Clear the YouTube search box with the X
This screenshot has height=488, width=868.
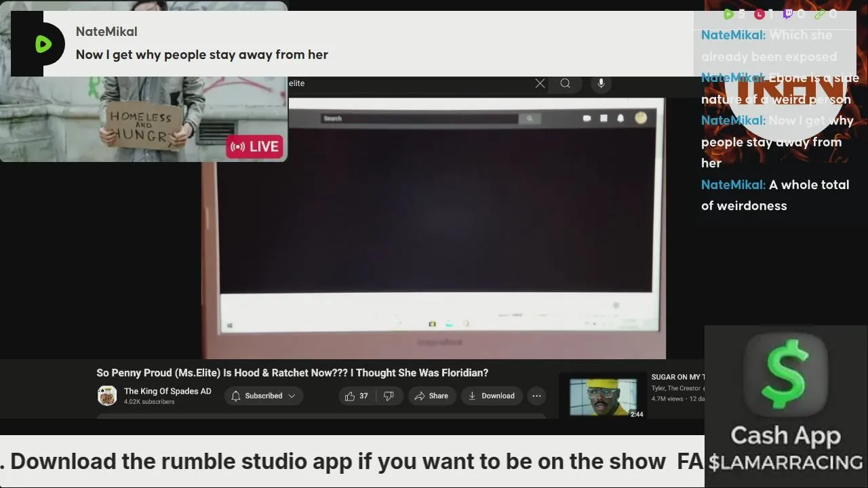tap(540, 83)
